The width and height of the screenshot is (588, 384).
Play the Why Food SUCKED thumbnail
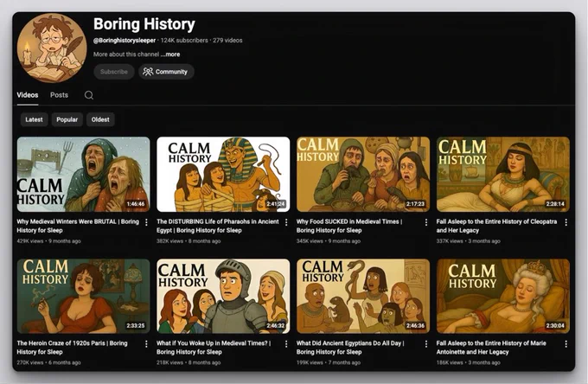coord(363,175)
